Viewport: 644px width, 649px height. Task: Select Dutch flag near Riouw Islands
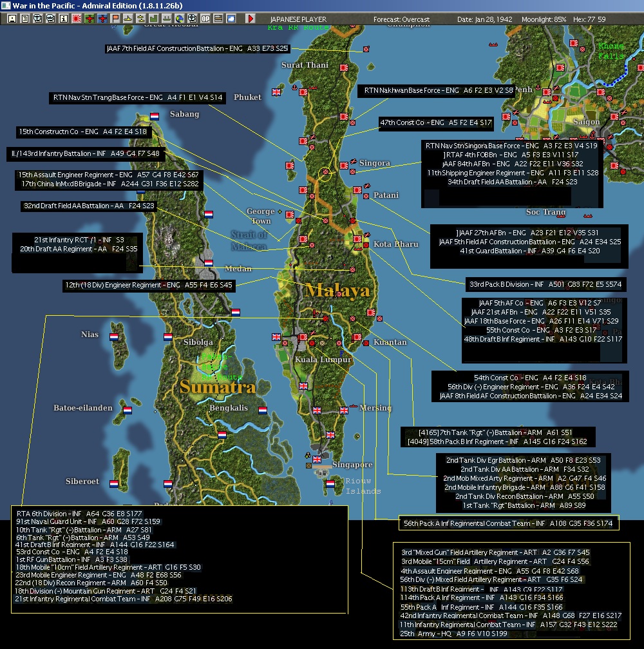[x=330, y=484]
